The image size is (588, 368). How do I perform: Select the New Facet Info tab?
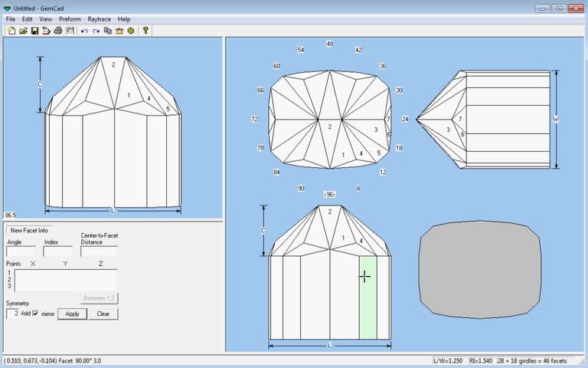click(29, 230)
